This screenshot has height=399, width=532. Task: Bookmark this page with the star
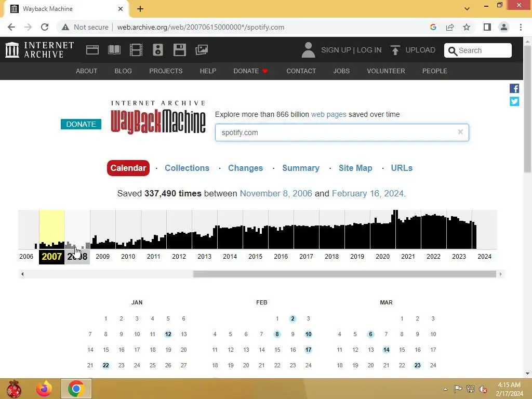[x=467, y=27]
